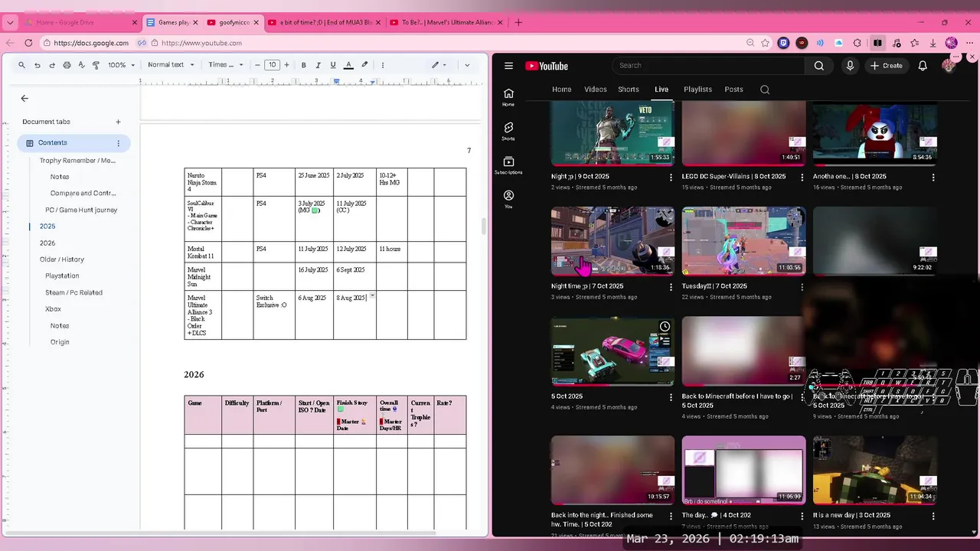The image size is (980, 551).
Task: Click the Docs search menus magnifier icon
Action: [x=21, y=65]
